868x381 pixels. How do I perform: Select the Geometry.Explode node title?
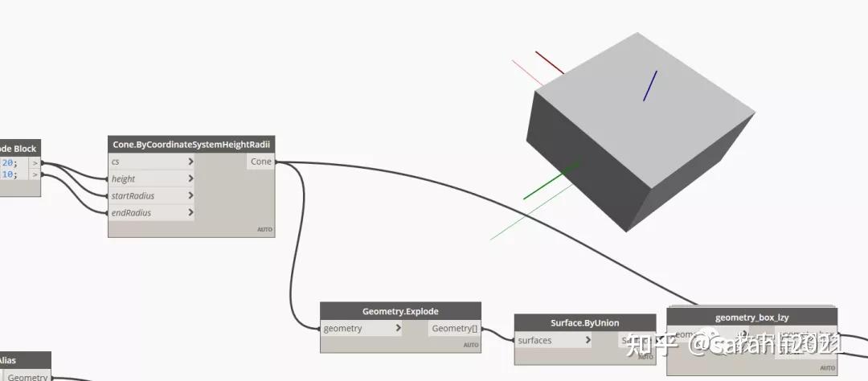pyautogui.click(x=400, y=311)
